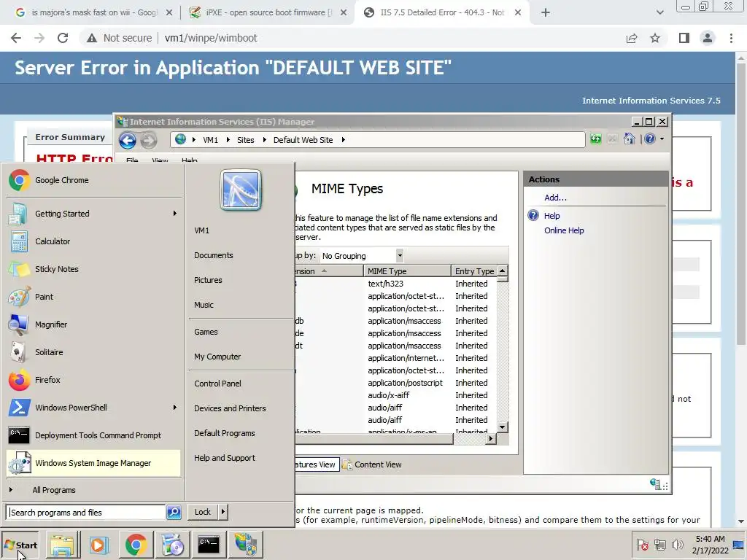Click the IIS Manager help question icon
The image size is (747, 560).
pyautogui.click(x=650, y=139)
